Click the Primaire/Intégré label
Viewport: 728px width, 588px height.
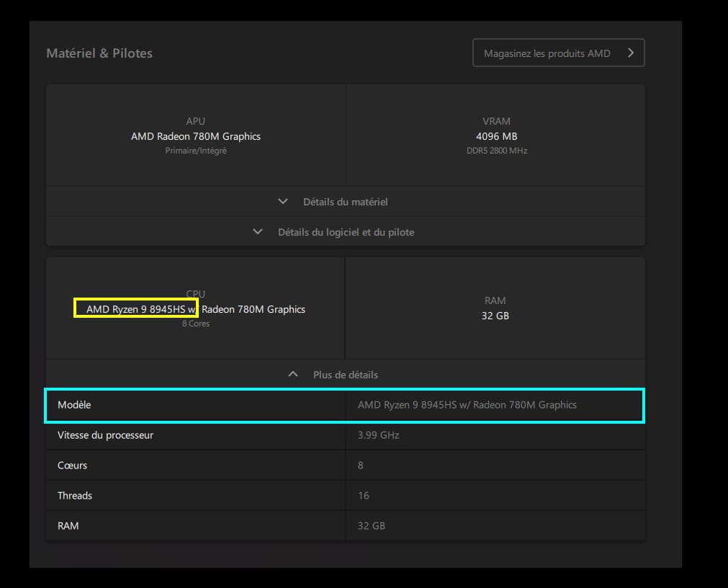tap(195, 151)
